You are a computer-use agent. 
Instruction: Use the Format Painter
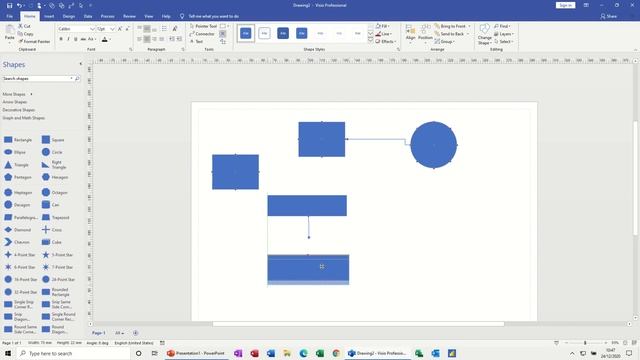(34, 42)
